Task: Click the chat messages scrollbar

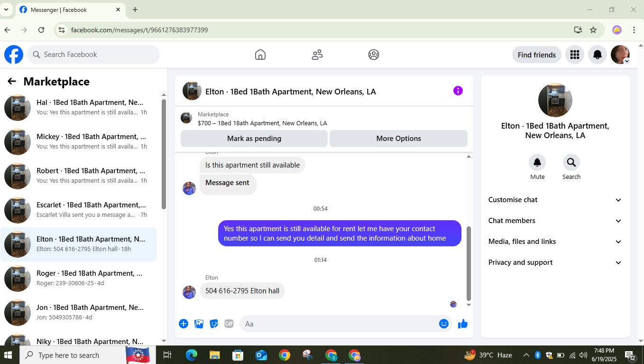Action: [x=469, y=263]
